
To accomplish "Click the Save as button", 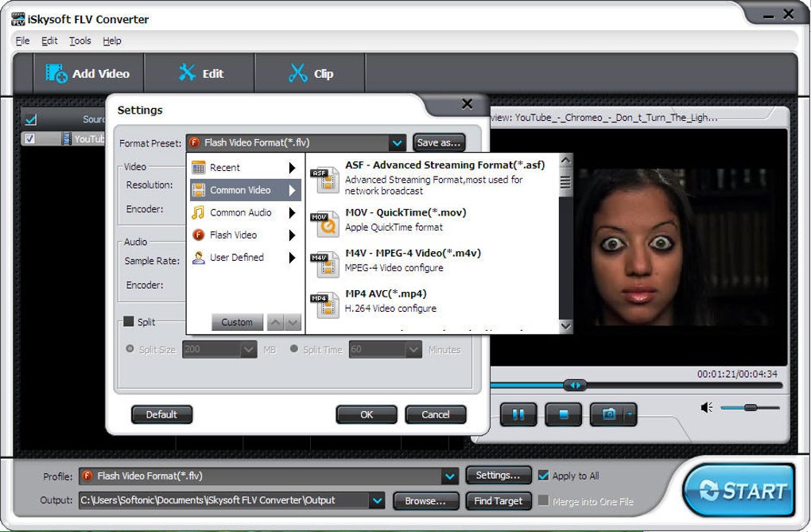I will tap(438, 142).
